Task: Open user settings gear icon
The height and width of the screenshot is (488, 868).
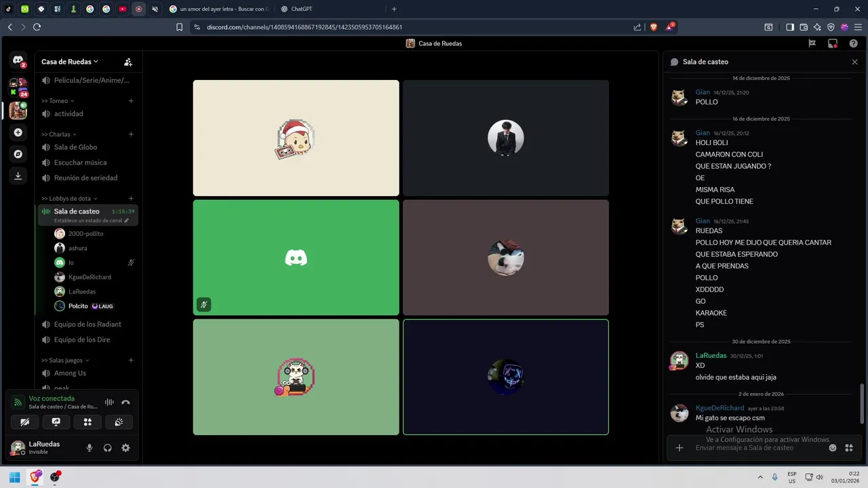Action: click(x=125, y=448)
